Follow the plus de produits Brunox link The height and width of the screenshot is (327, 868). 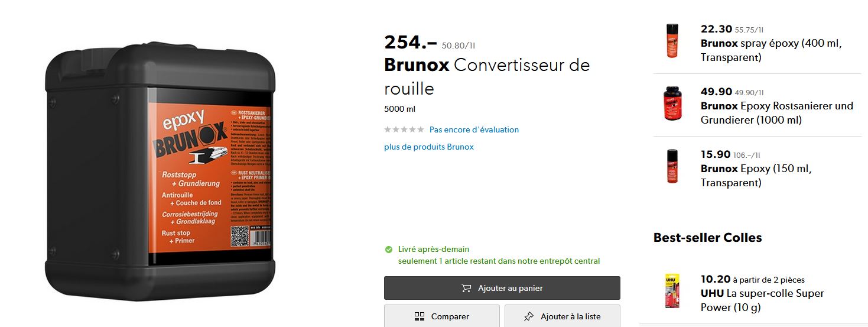(x=428, y=147)
